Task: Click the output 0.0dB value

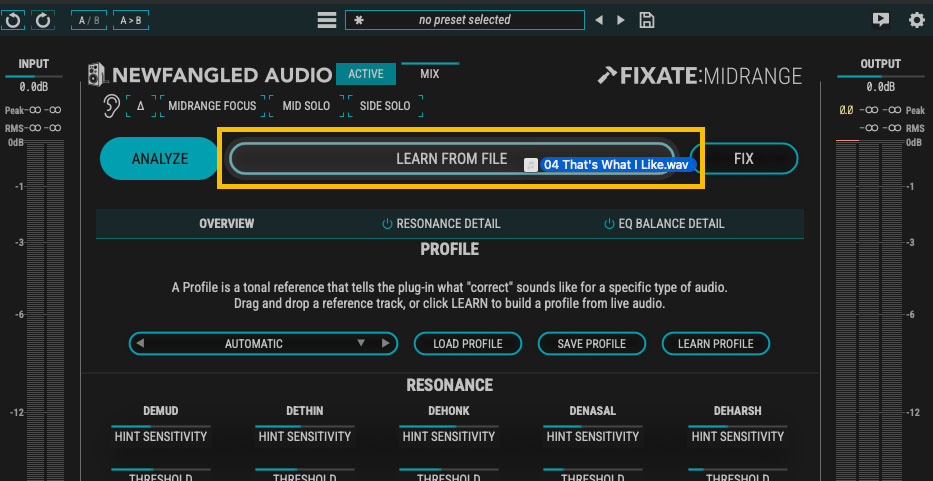Action: coord(880,87)
